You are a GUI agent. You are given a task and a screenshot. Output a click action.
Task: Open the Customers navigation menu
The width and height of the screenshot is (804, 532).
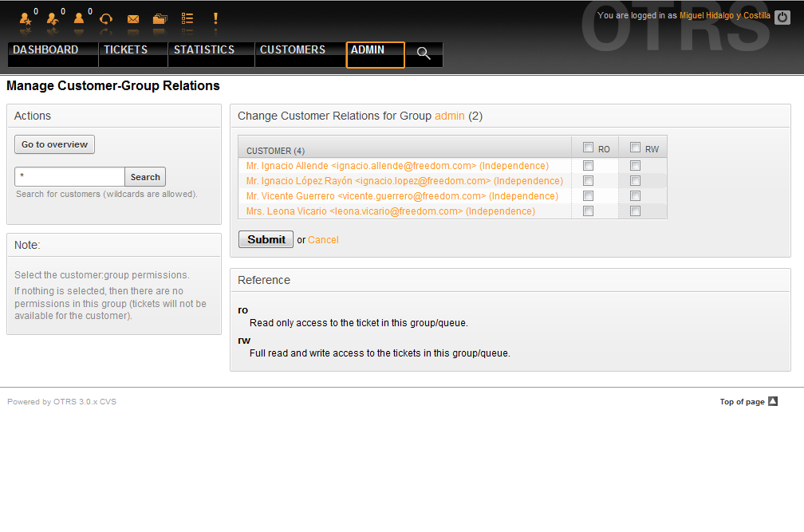coord(292,50)
